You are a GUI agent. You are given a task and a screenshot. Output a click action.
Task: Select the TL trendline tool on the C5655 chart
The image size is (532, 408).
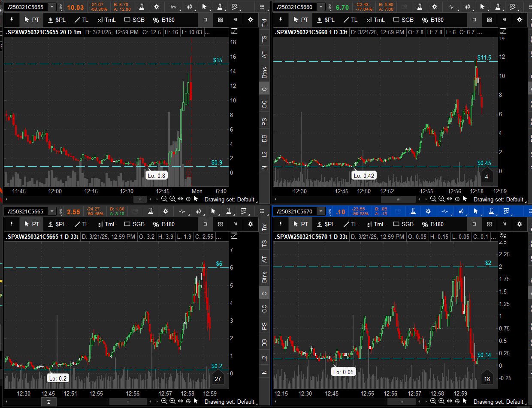(x=81, y=20)
